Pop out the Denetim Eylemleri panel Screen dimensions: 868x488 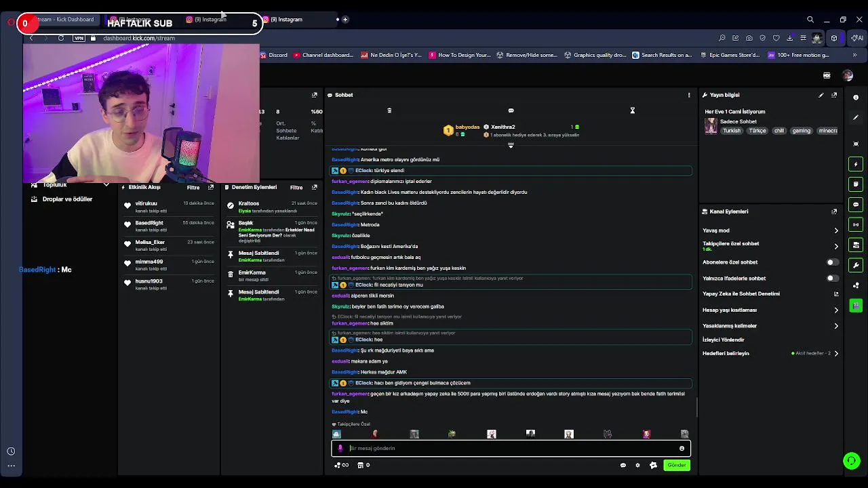pyautogui.click(x=314, y=187)
